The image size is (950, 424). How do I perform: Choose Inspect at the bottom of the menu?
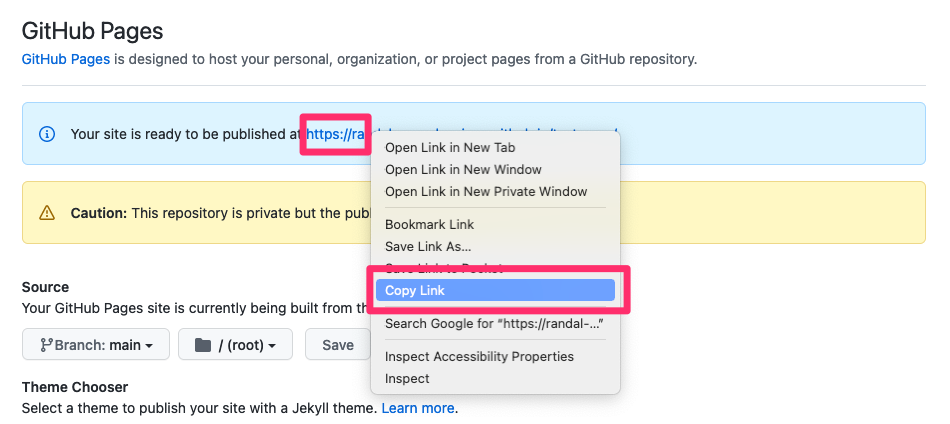[407, 378]
